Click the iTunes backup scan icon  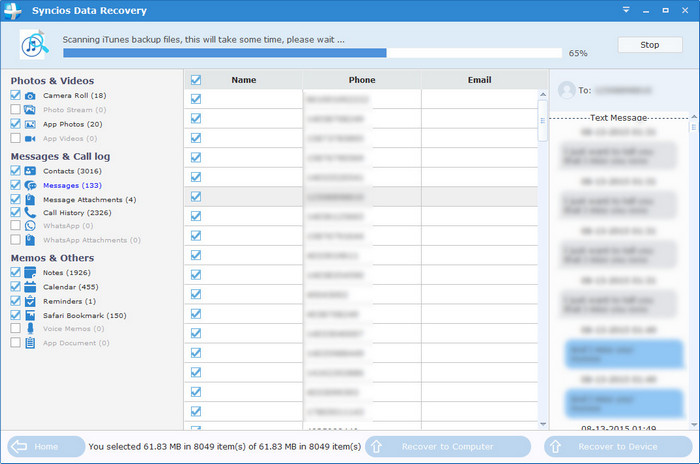[34, 45]
